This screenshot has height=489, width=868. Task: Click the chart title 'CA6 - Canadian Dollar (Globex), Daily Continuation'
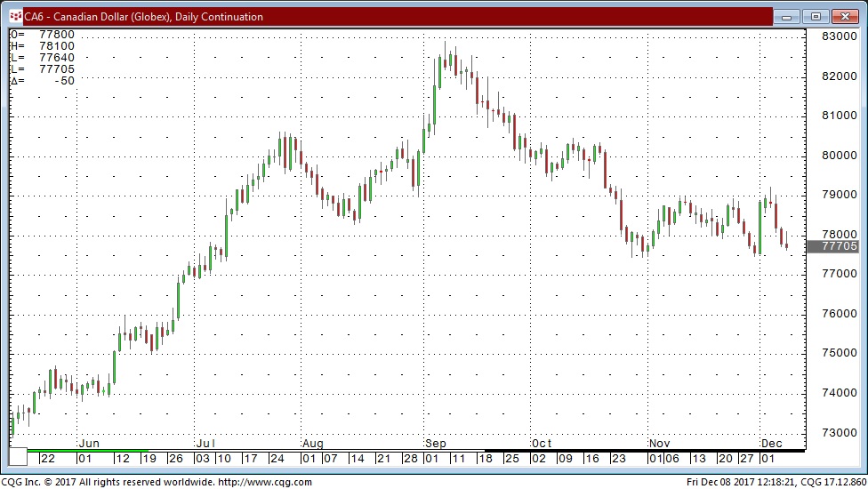pyautogui.click(x=143, y=17)
